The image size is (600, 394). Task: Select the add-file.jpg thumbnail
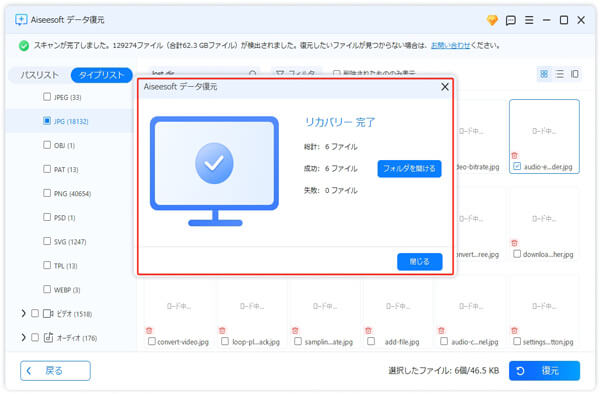tap(398, 312)
